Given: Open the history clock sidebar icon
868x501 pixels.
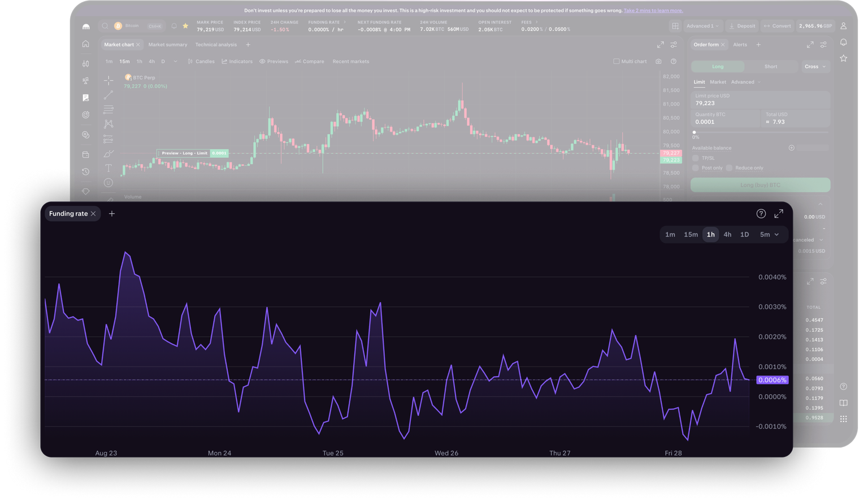Looking at the screenshot, I should coord(86,172).
